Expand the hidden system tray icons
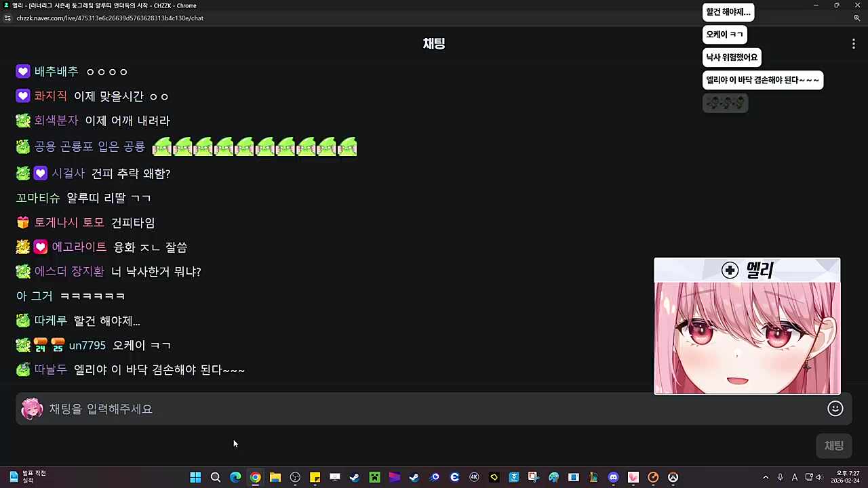 (766, 477)
